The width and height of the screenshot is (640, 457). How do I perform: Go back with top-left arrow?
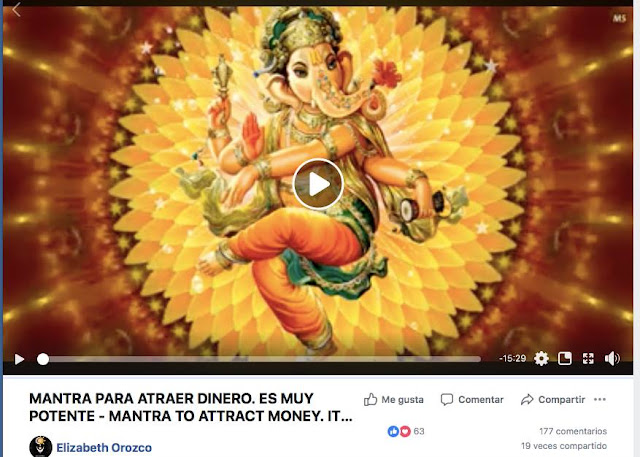[x=16, y=9]
